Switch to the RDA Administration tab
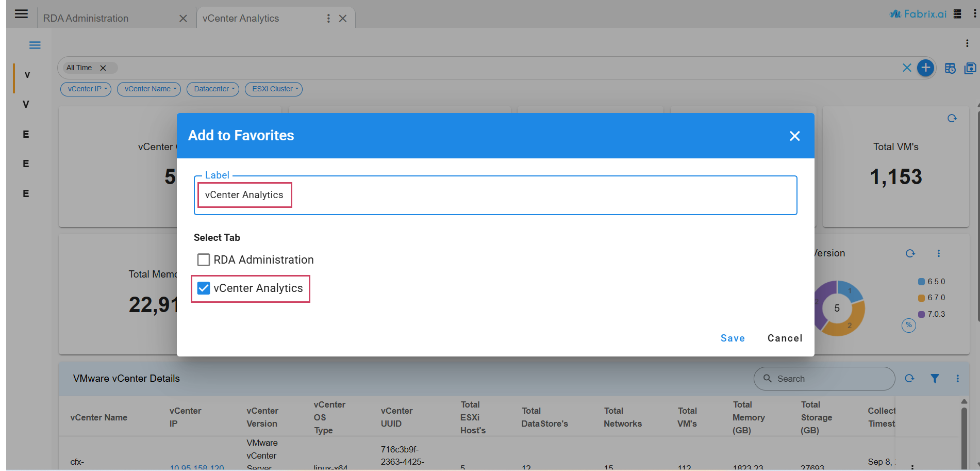980x471 pixels. (86, 18)
